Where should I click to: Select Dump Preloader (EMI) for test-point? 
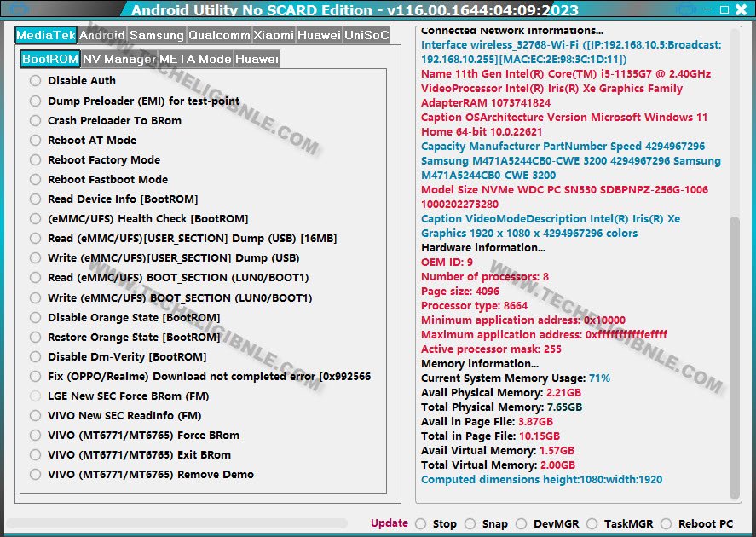[35, 101]
